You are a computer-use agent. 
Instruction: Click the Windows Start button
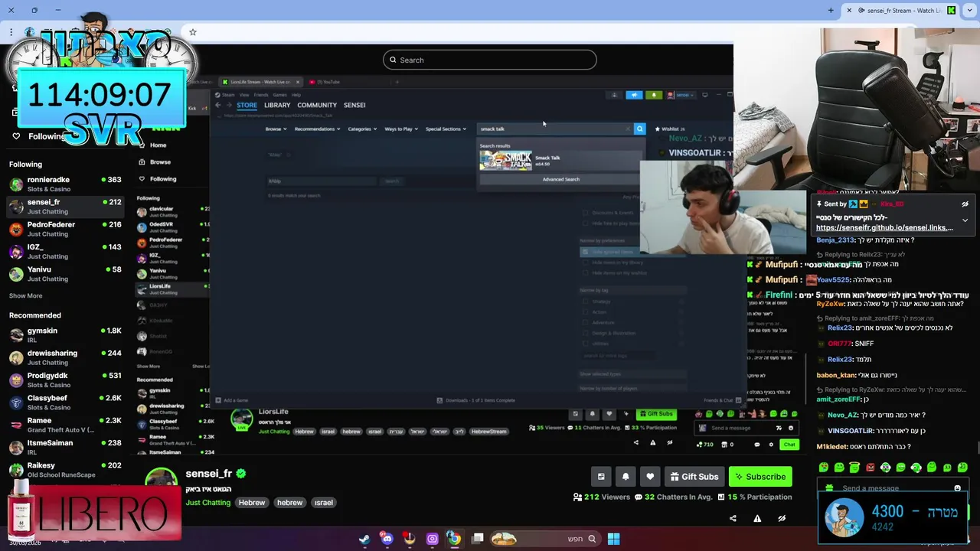click(x=613, y=539)
